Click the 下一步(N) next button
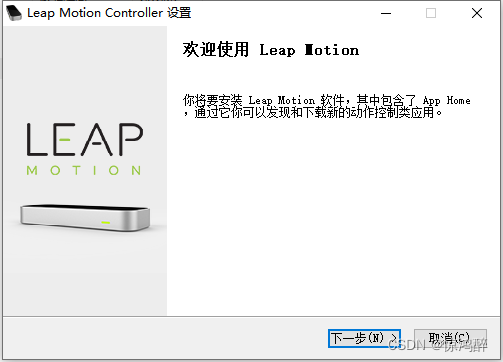Screen dimensions: 503x362 (364, 338)
